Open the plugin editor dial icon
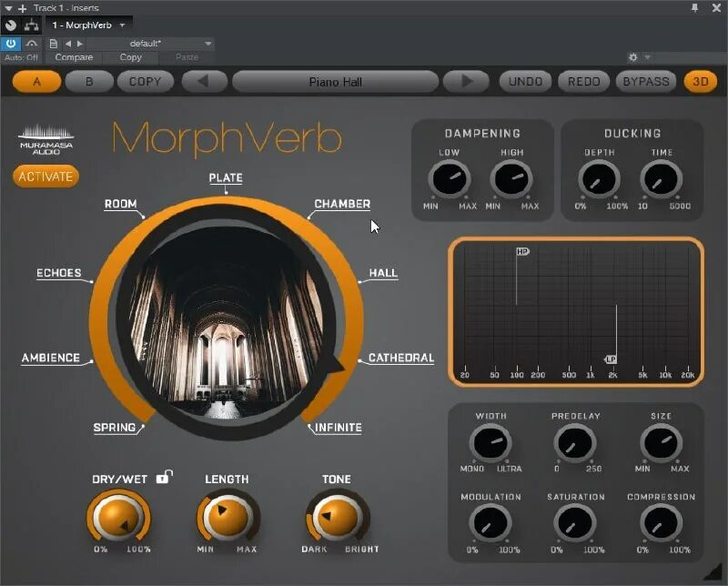This screenshot has height=586, width=728. pos(11,25)
